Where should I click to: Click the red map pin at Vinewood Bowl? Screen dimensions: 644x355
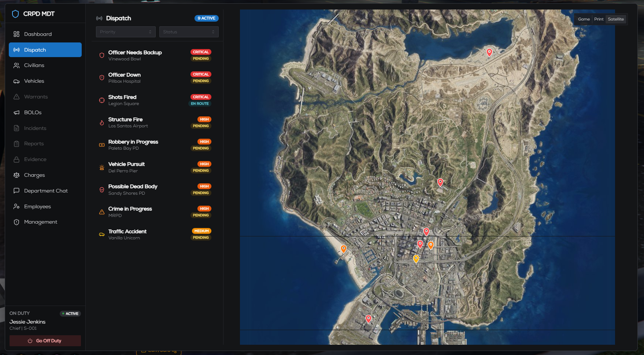pos(440,182)
